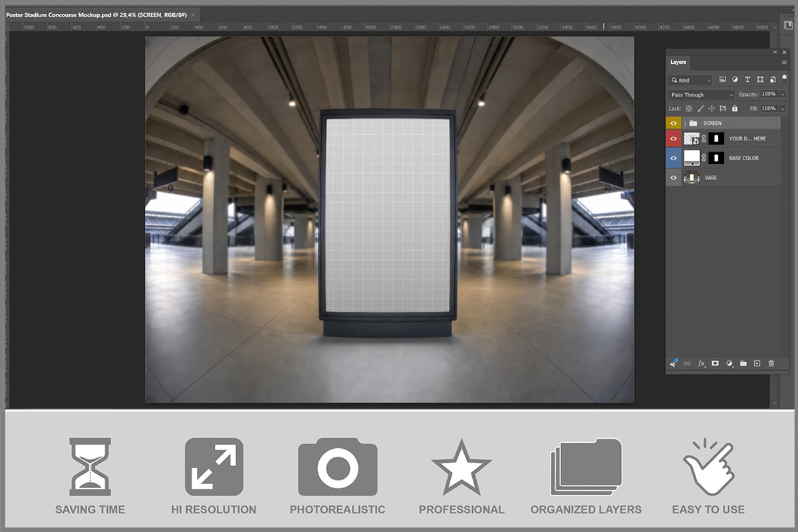Open the Fill slider dropdown arrow
This screenshot has width=798, height=532.
pos(783,108)
